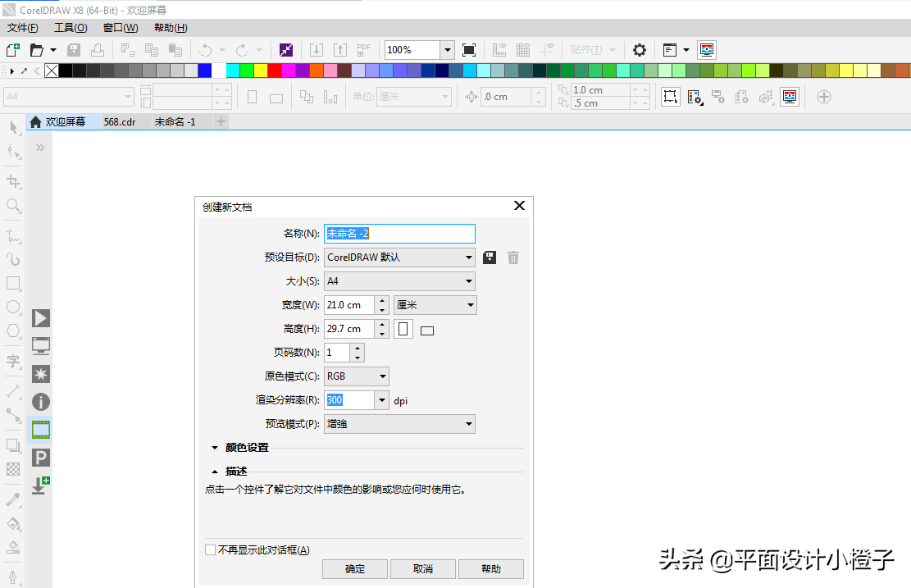This screenshot has height=588, width=911.
Task: Click the 帮助 button in dialog
Action: [x=491, y=569]
